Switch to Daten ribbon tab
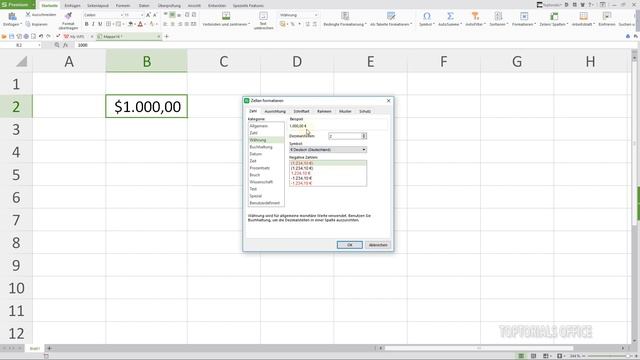This screenshot has height=360, width=640. click(144, 6)
